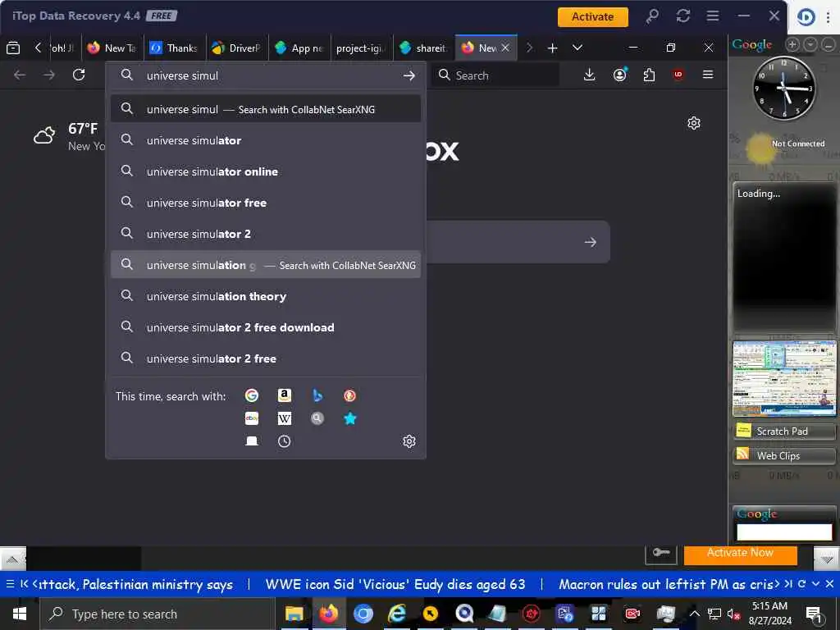The image size is (840, 630).
Task: Choose suggestion universe simulation theory
Action: [x=266, y=296]
